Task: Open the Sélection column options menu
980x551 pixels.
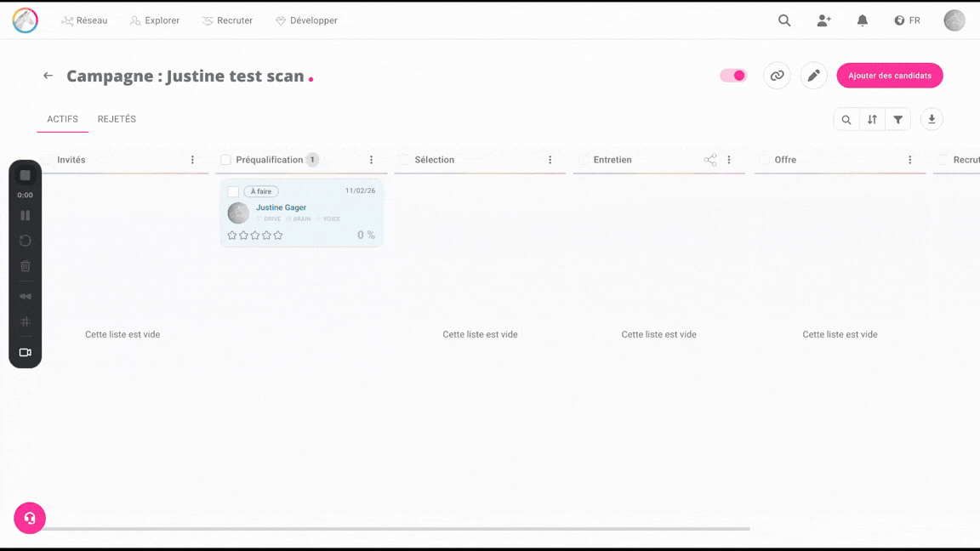Action: [550, 160]
